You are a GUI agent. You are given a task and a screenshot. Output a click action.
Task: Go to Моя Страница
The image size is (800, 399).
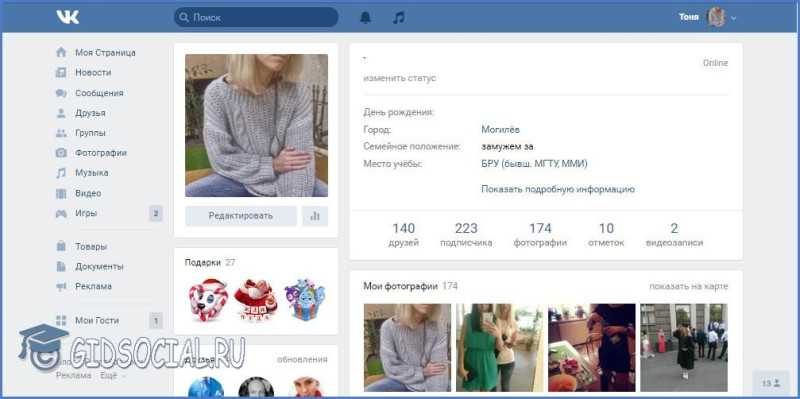click(x=106, y=53)
